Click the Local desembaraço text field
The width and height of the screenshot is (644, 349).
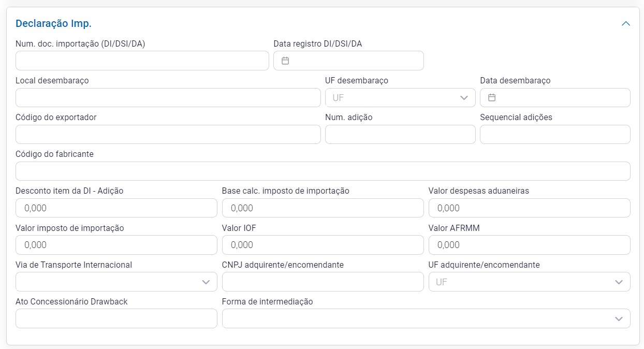click(x=168, y=97)
